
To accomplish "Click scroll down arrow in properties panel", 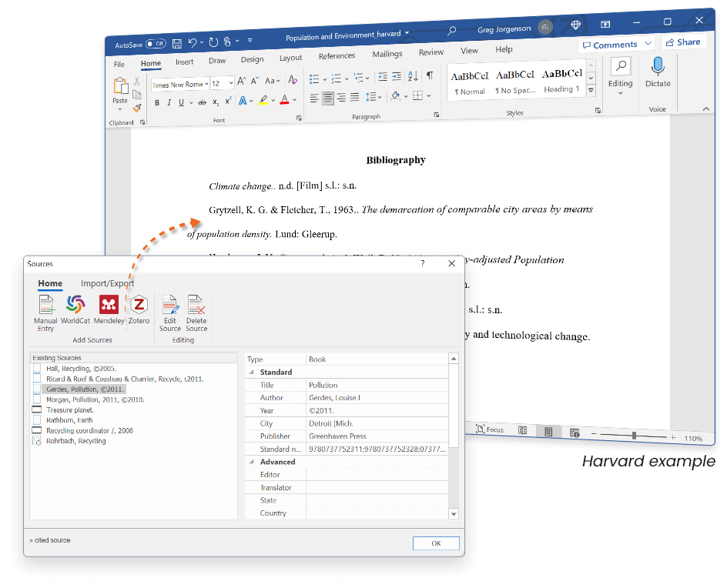I will click(x=454, y=513).
